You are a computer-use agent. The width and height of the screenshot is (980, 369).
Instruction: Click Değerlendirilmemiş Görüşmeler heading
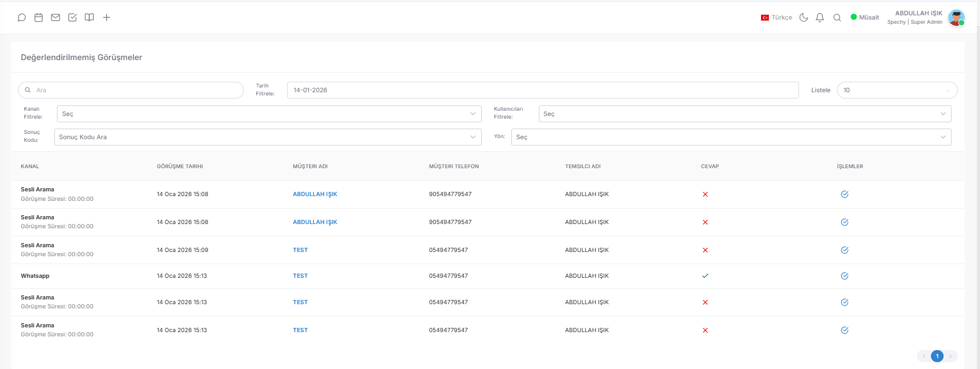81,57
